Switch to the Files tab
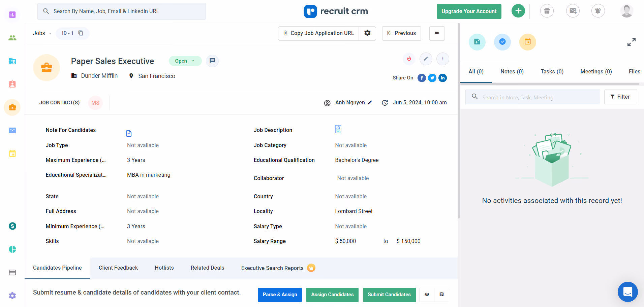 [634, 72]
